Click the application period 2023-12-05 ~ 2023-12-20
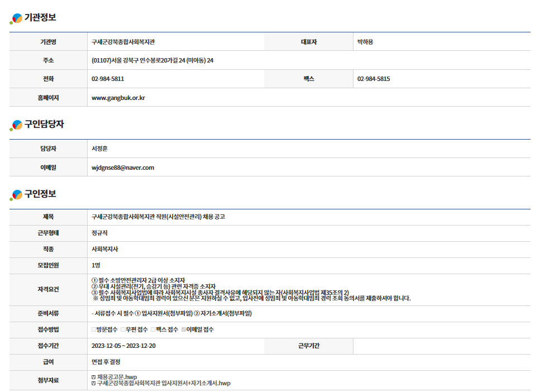The height and width of the screenshot is (392, 540). click(123, 346)
